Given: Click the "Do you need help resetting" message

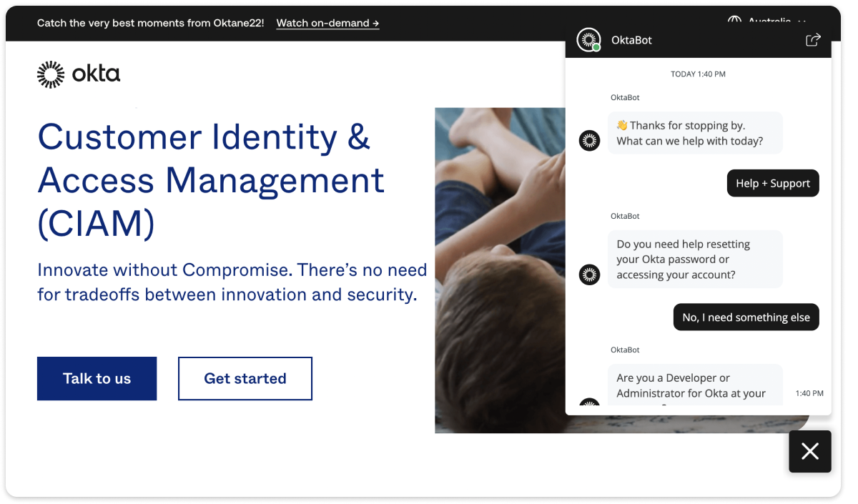Looking at the screenshot, I should click(x=695, y=259).
